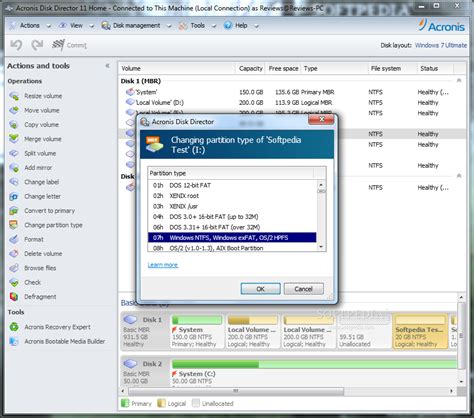Click the Windows 7 Ultimate disk layout link

441,45
